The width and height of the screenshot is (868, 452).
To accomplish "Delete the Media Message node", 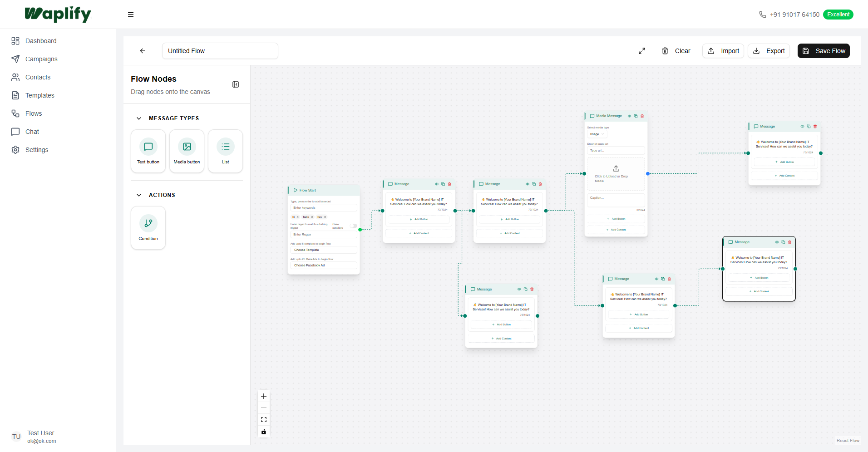I will pos(642,116).
